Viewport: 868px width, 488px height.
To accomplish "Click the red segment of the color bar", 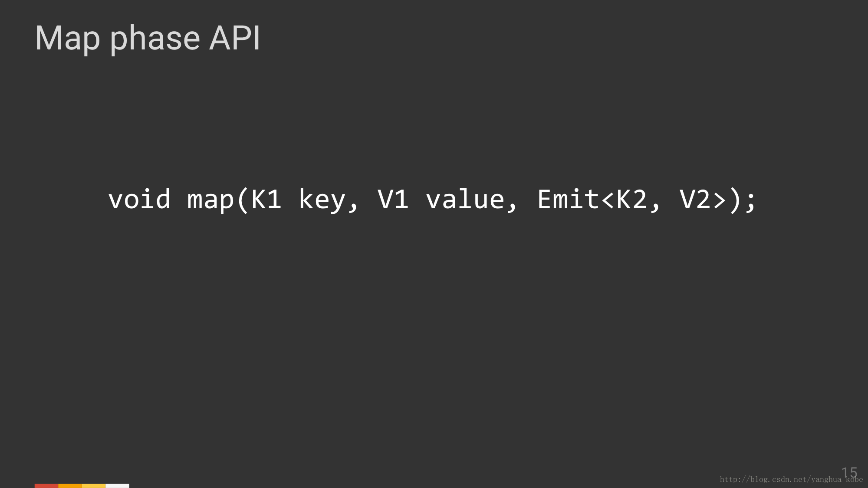I will pos(46,486).
